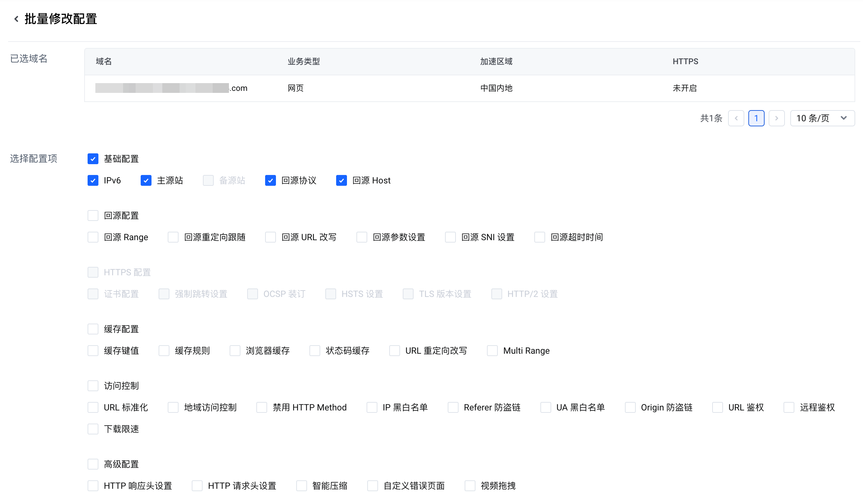Check the 回源 URL 改写 option
Screen dimensions: 863x504
point(270,237)
